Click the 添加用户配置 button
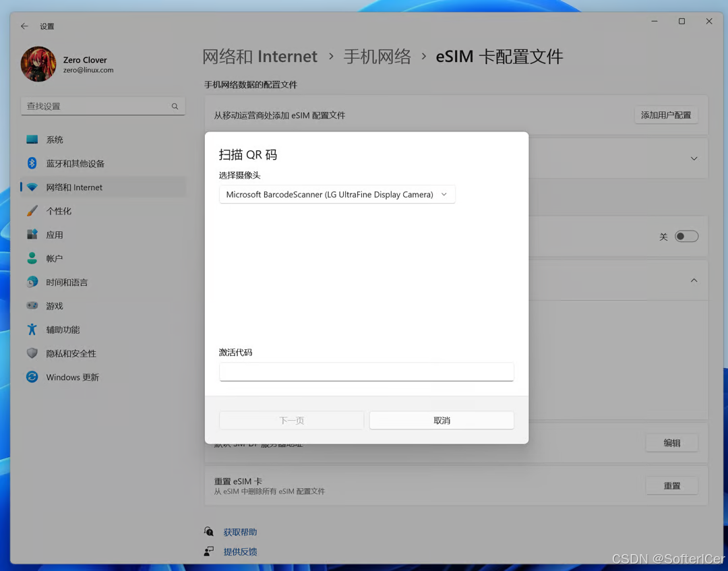This screenshot has width=728, height=571. (x=666, y=115)
